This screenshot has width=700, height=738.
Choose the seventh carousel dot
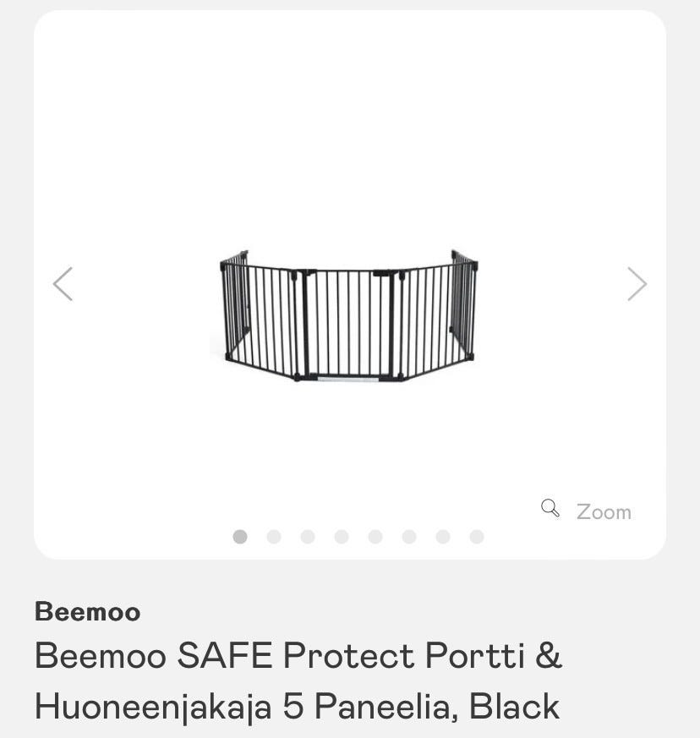coord(443,537)
